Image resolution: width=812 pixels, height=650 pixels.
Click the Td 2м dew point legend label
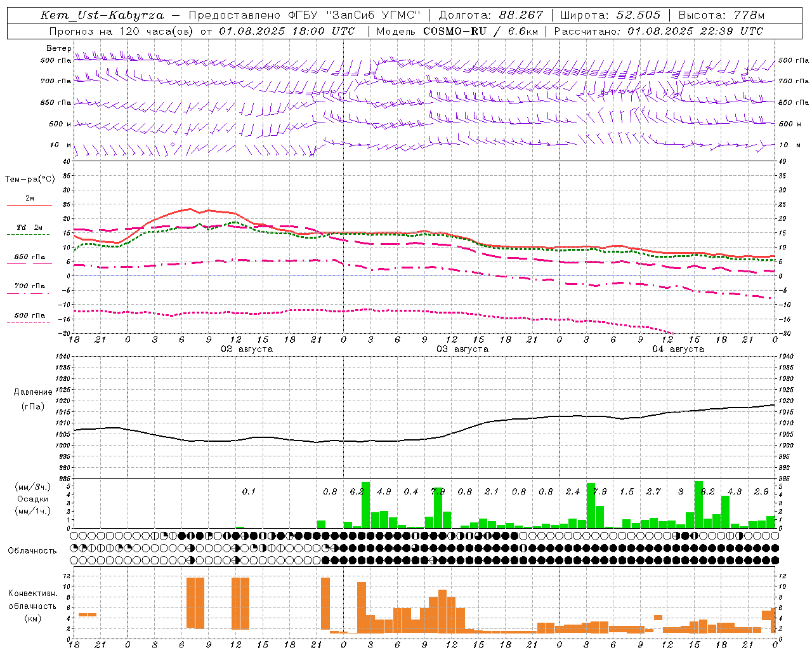point(29,227)
